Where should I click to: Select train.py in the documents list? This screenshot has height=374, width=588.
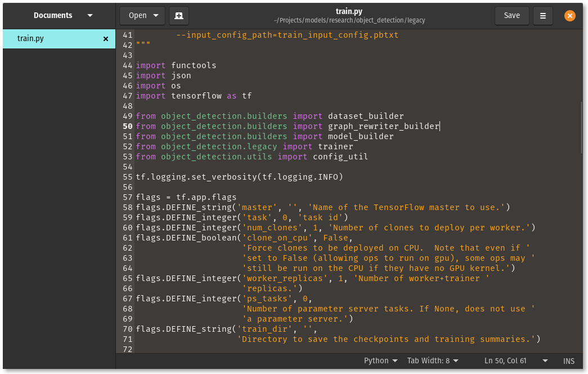pyautogui.click(x=59, y=39)
